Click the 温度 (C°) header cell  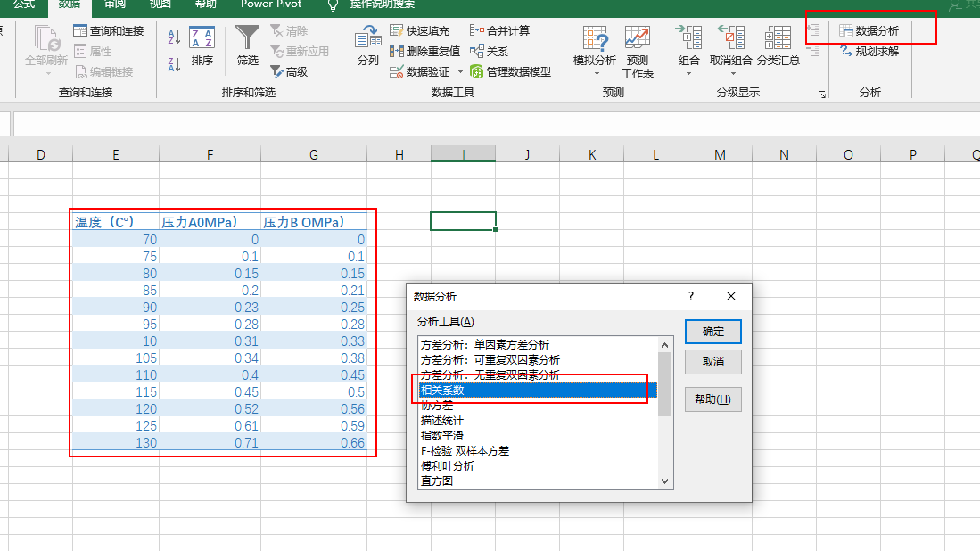[x=116, y=222]
